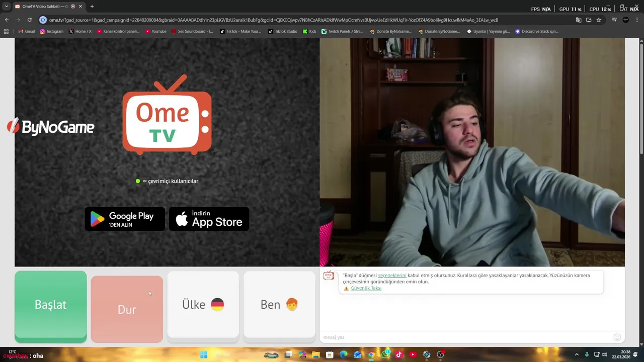Image resolution: width=644 pixels, height=362 pixels.
Task: Open the Gmail bookmark
Action: (x=27, y=31)
